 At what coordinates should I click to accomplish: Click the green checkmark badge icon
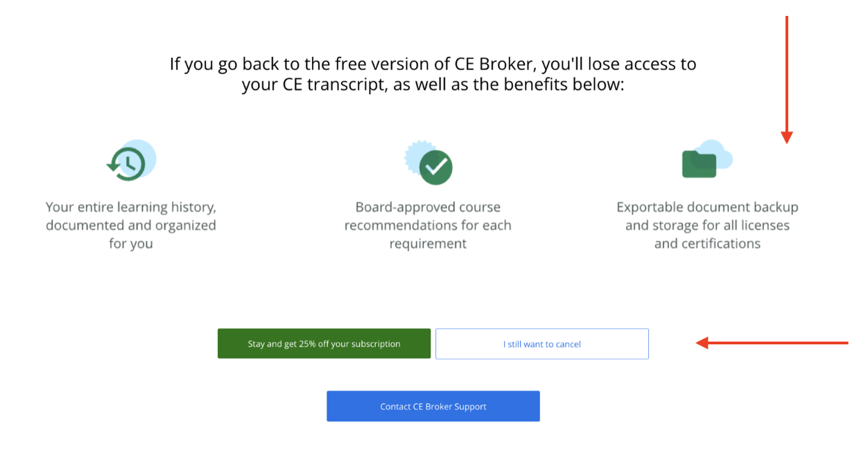click(435, 167)
